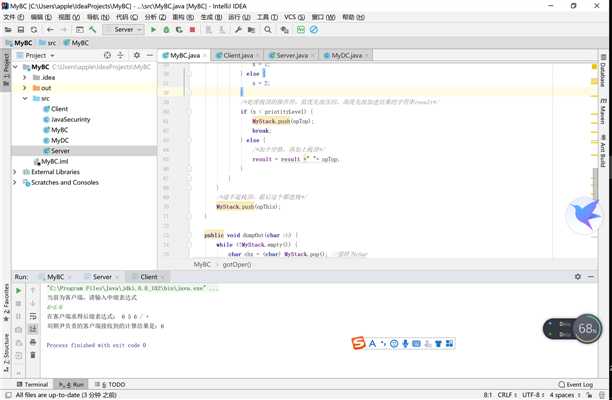612x400 pixels.
Task: Open the 4 spaces indent selector
Action: tap(564, 395)
